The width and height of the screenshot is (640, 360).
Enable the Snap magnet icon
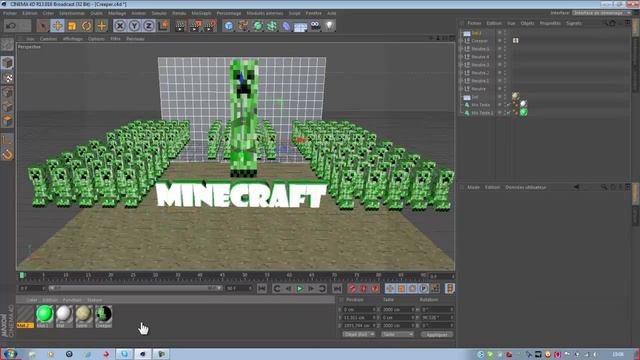tap(7, 154)
